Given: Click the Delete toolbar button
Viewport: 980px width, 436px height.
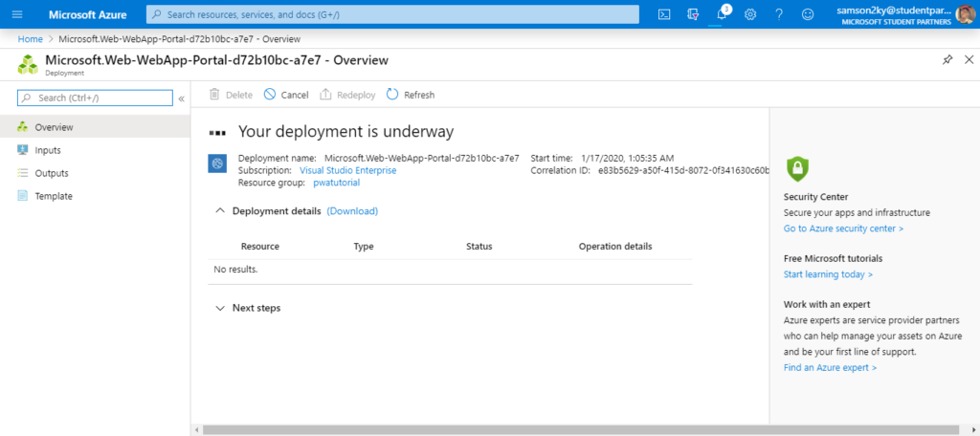Looking at the screenshot, I should coord(232,95).
